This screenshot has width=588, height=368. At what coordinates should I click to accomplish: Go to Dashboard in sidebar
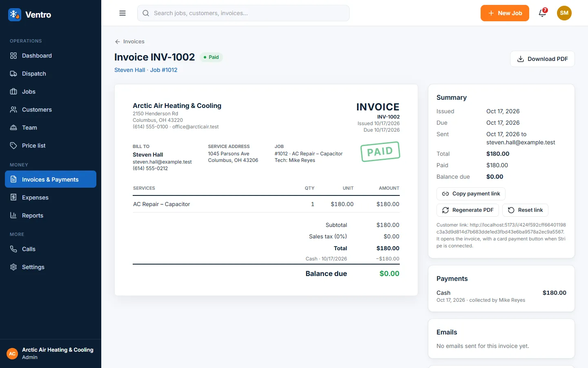51,56
